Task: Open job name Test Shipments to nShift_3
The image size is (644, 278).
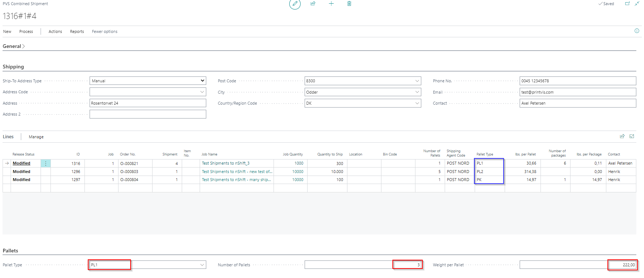Action: coord(226,164)
